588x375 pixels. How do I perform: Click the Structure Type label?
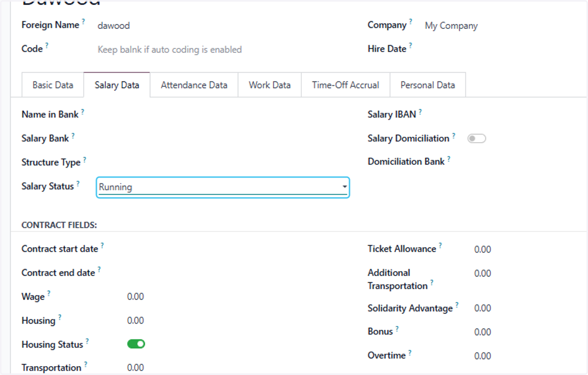pyautogui.click(x=51, y=162)
